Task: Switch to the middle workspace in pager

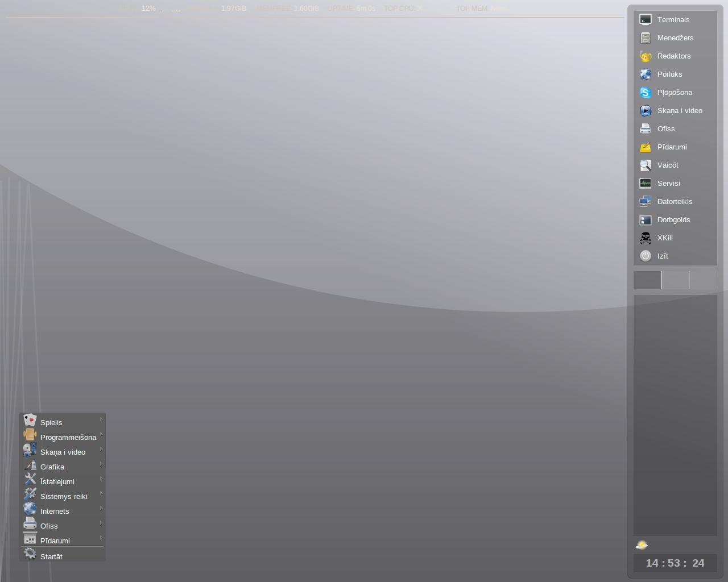Action: click(x=675, y=280)
